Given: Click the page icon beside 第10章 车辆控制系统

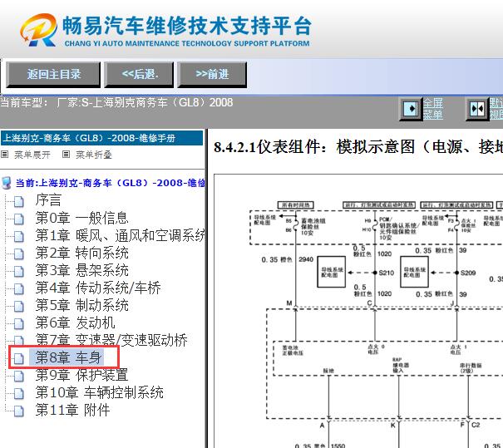Looking at the screenshot, I should 19,393.
